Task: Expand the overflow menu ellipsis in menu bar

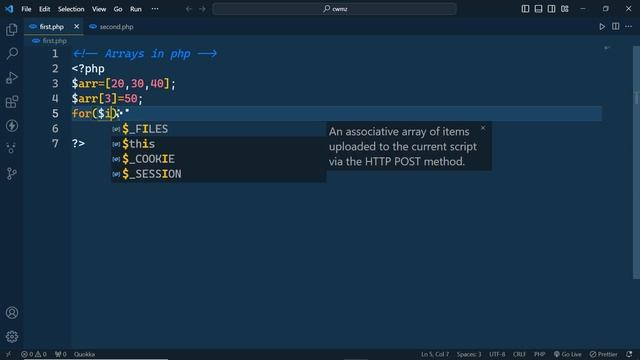Action: (x=155, y=9)
